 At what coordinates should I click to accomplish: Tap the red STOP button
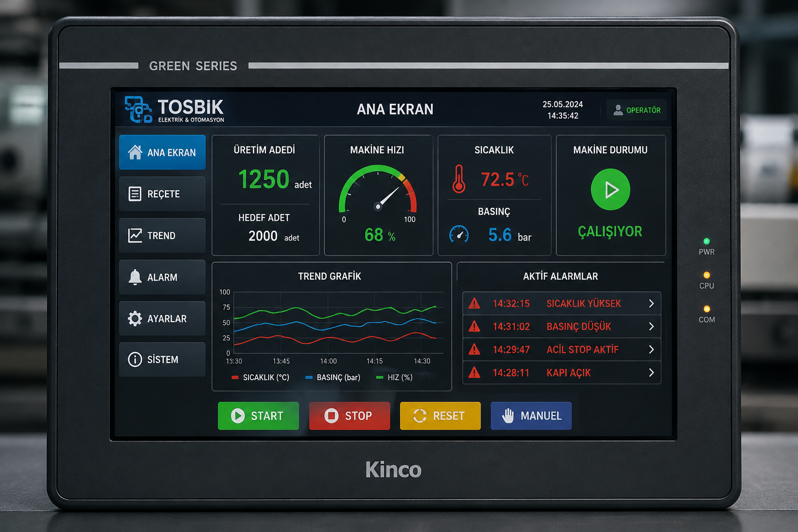[350, 416]
